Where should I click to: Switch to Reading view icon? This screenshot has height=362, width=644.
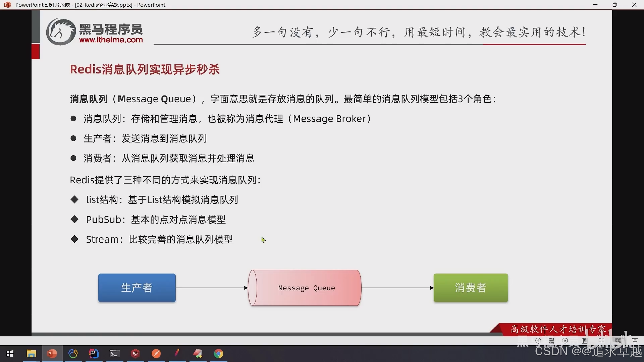tap(618, 341)
